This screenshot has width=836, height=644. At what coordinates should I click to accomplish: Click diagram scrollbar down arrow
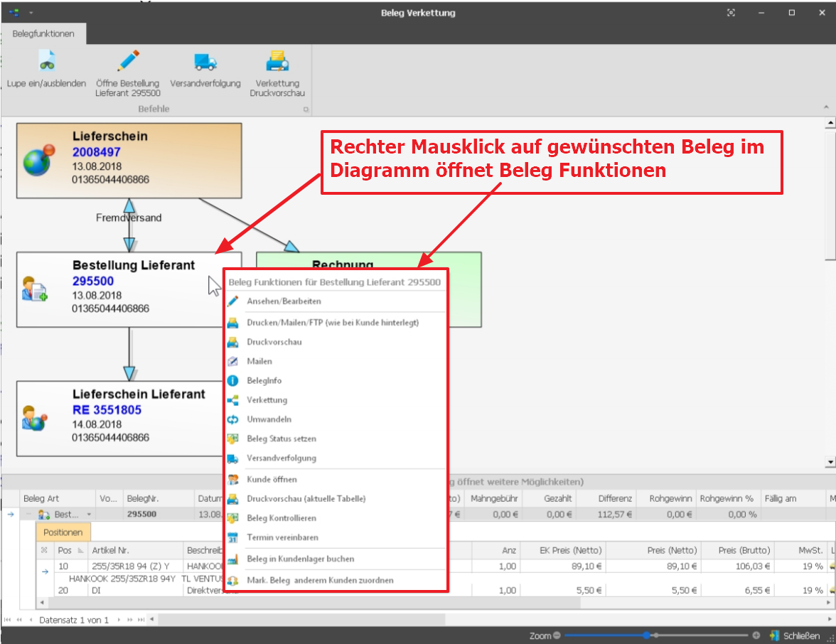pyautogui.click(x=830, y=462)
